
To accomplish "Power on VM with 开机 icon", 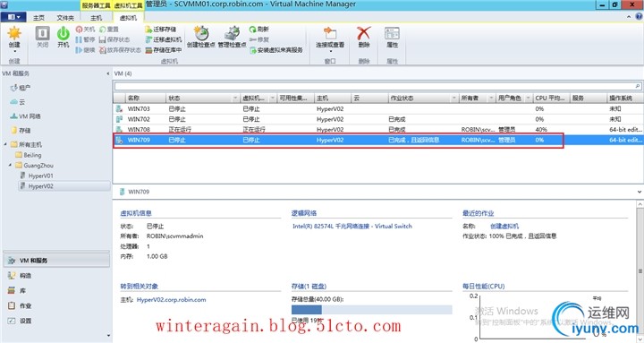I will [x=64, y=34].
